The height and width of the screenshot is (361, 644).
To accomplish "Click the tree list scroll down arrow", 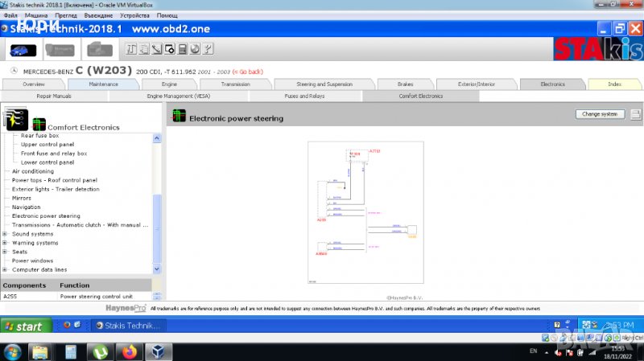I will point(157,270).
